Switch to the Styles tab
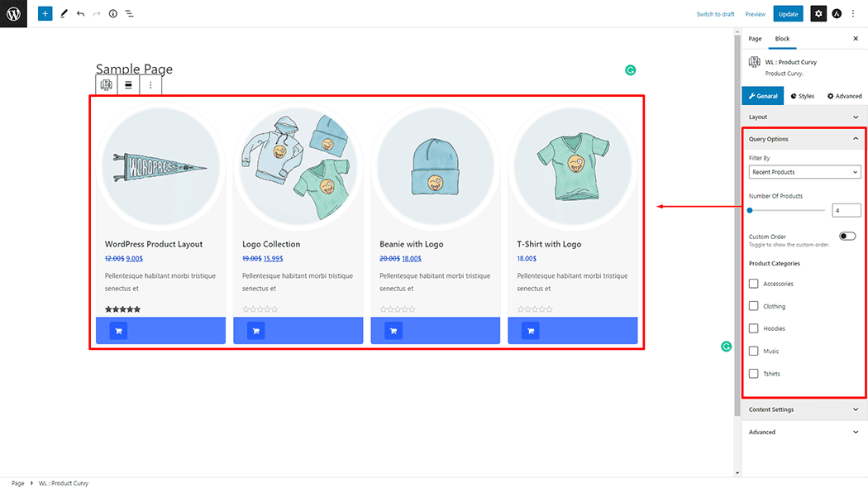This screenshot has height=488, width=868. tap(803, 96)
